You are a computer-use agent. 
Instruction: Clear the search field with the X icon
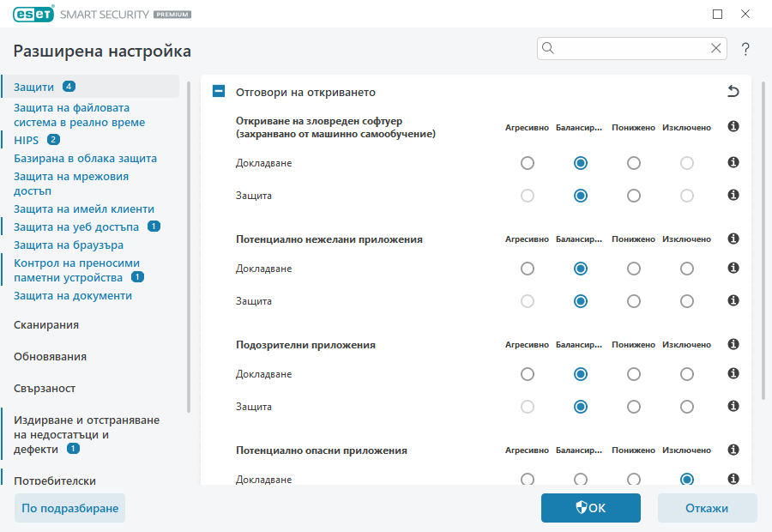tap(716, 48)
